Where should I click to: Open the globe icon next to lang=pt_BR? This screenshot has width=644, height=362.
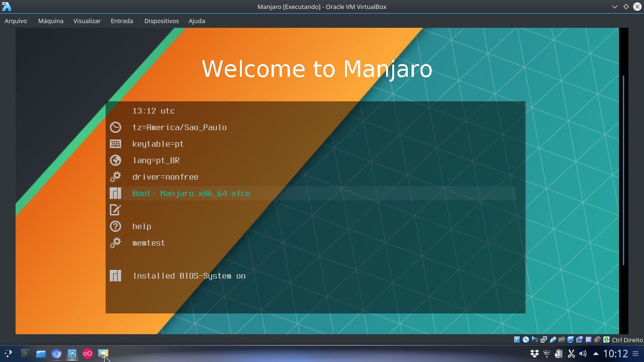(116, 160)
